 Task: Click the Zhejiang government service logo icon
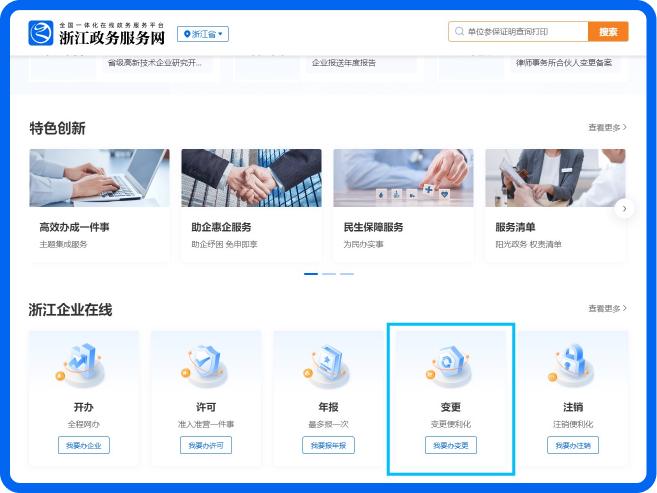[x=41, y=33]
